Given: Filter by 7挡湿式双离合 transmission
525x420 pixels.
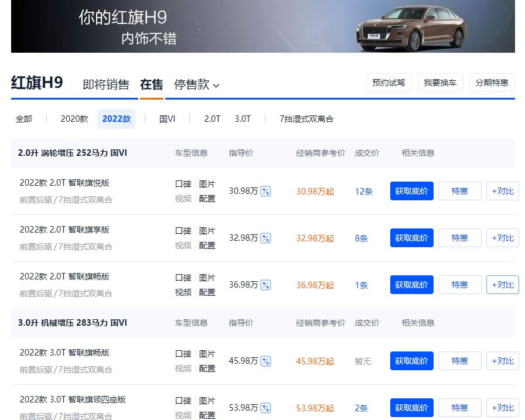Looking at the screenshot, I should [306, 119].
